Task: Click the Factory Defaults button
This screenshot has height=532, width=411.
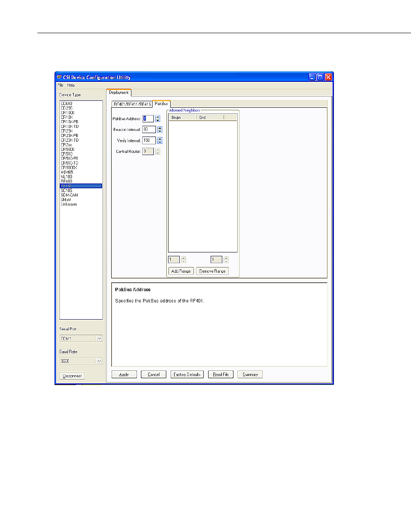Action: 187,374
